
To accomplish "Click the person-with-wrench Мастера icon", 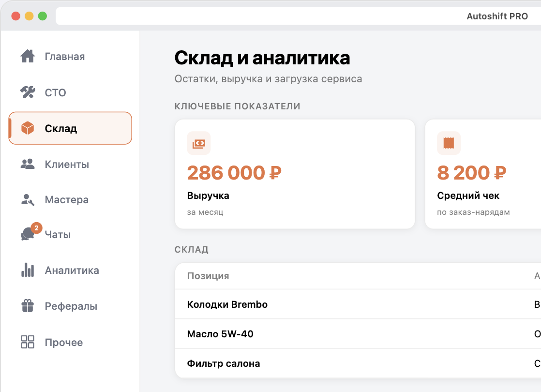I will pyautogui.click(x=28, y=200).
